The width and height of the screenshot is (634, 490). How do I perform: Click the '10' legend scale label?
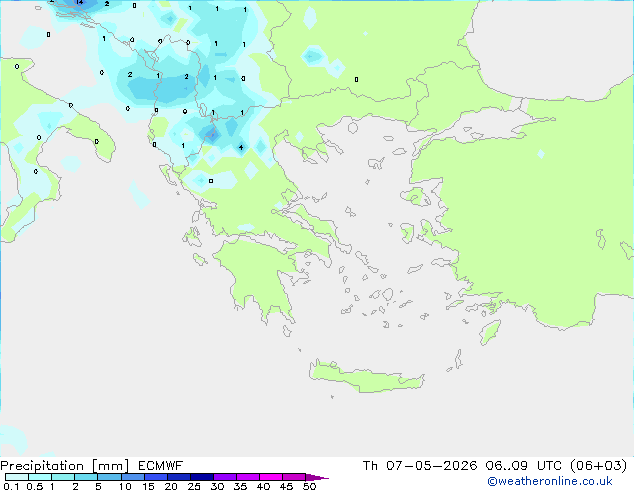coord(125,486)
